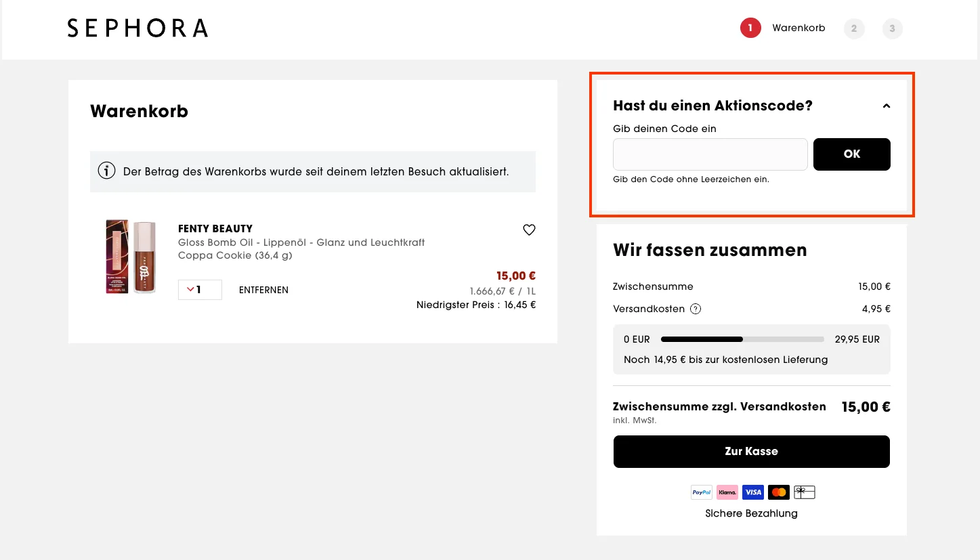Screen dimensions: 980x560
Task: Open the Gloss Bomb Oil product thumbnail
Action: 131,256
